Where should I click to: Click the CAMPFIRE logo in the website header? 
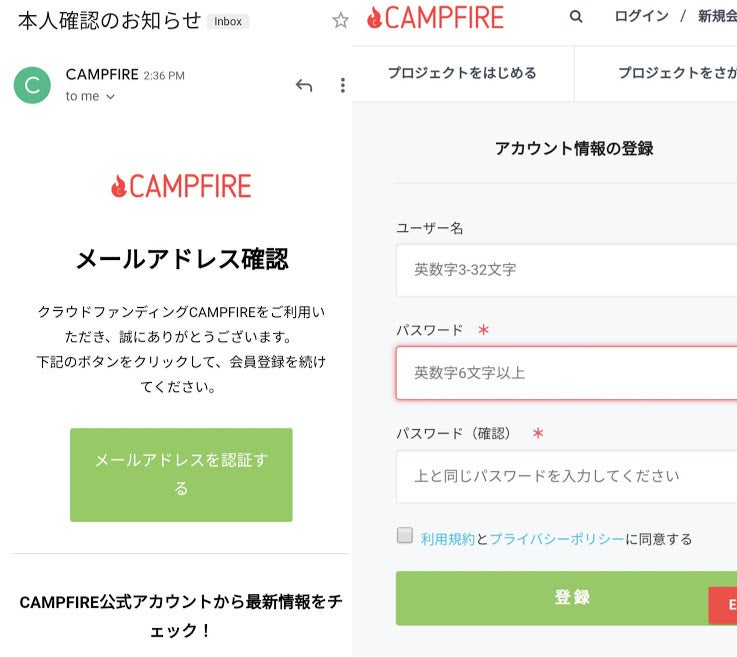pyautogui.click(x=435, y=17)
